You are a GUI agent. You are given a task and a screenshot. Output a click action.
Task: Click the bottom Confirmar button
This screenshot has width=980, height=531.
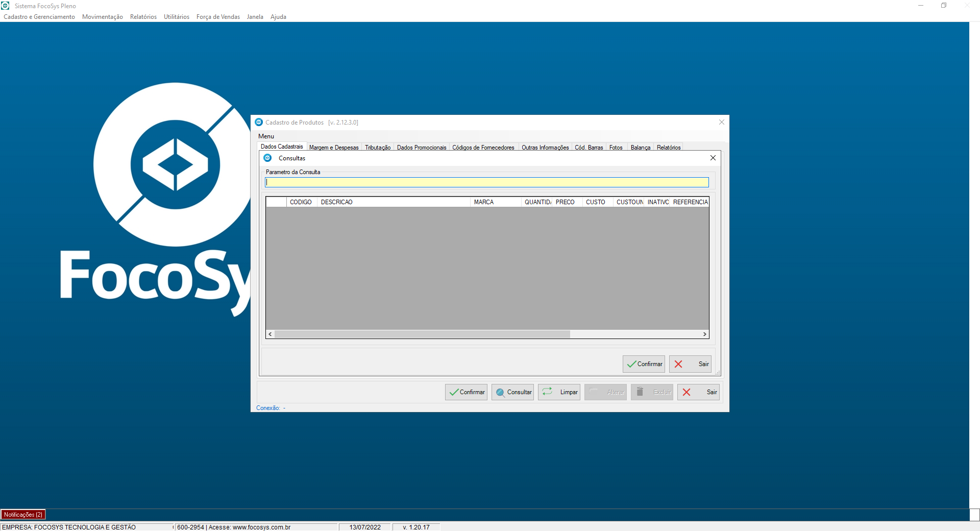[x=466, y=392]
